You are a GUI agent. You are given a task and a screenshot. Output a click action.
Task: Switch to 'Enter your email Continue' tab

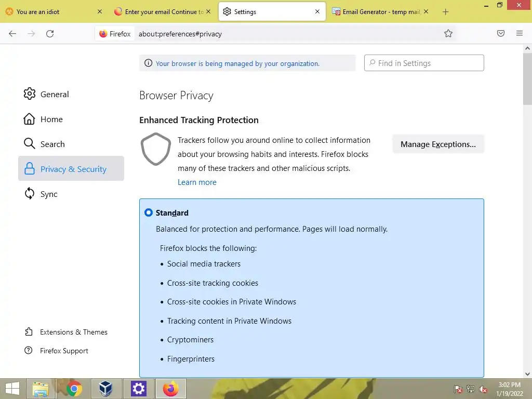point(163,11)
